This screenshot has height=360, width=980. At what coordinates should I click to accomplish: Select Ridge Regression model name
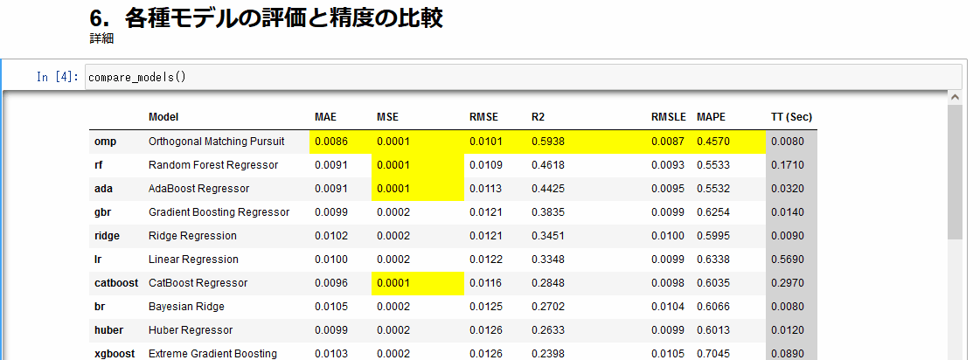(192, 236)
